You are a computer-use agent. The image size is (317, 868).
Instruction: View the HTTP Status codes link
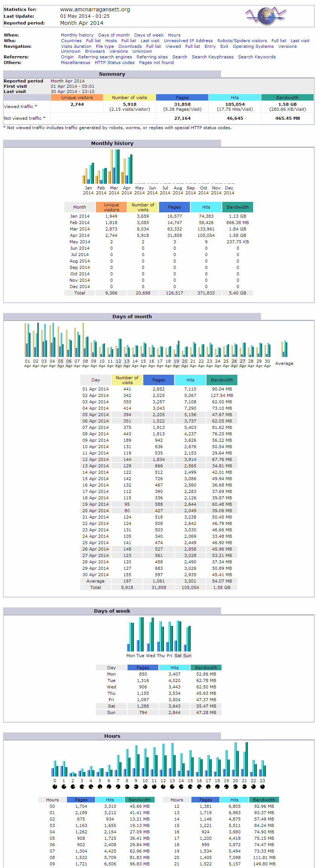114,63
